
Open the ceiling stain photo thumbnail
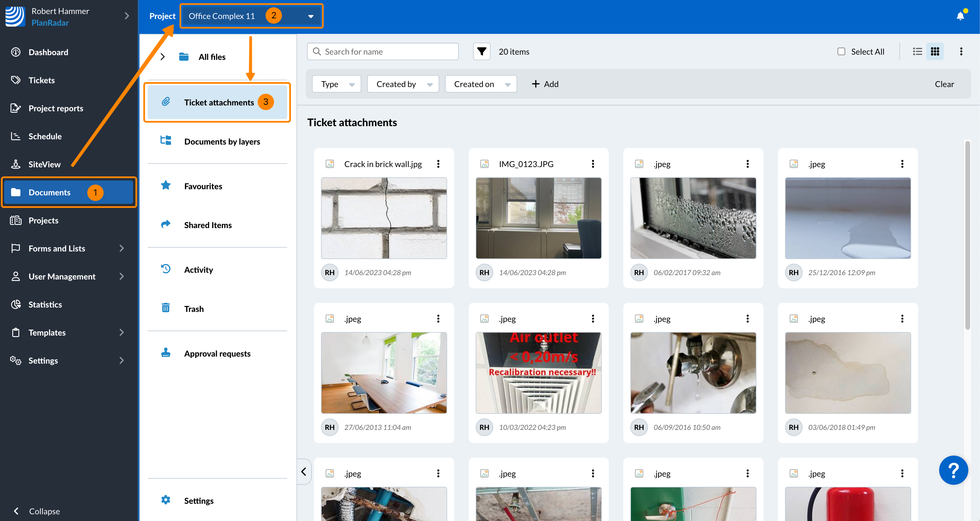point(848,373)
